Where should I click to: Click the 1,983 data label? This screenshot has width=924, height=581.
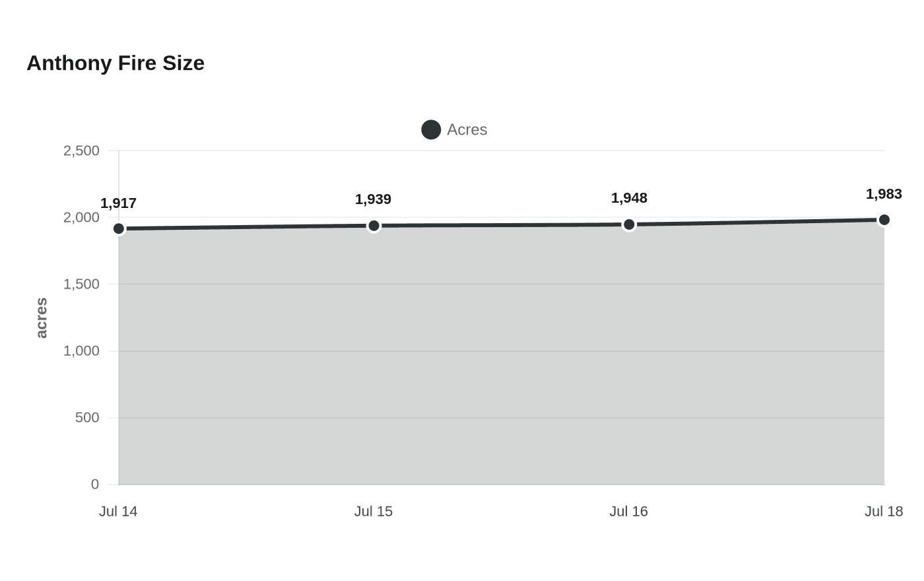pyautogui.click(x=884, y=194)
